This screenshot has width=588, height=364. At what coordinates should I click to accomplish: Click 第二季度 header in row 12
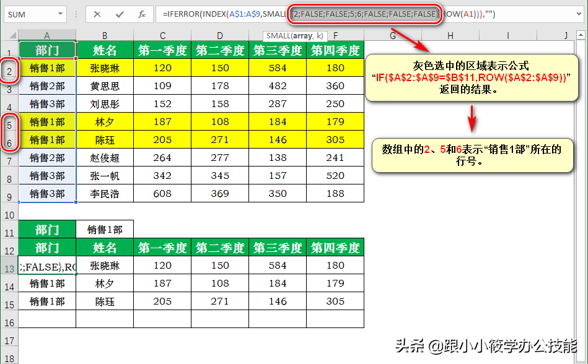pos(220,248)
